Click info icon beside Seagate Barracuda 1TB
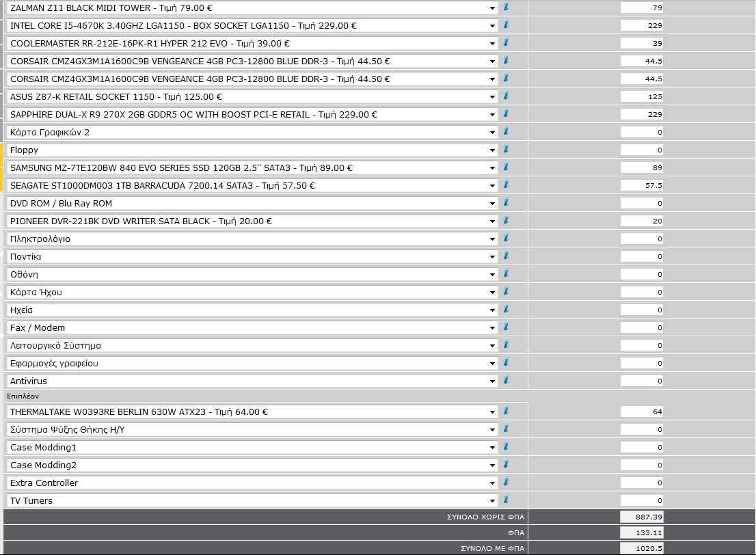This screenshot has height=555, width=756. tap(506, 185)
